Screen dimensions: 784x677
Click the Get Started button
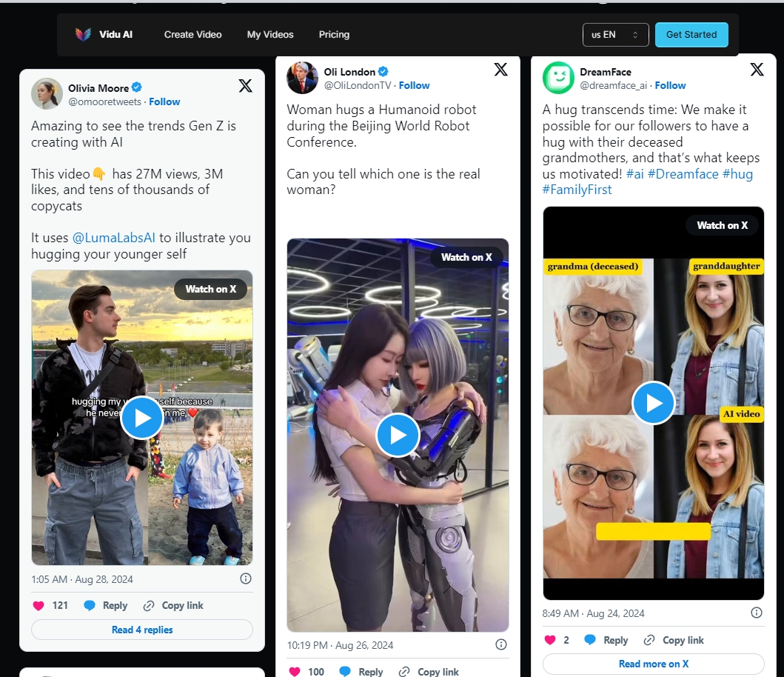[x=691, y=35]
